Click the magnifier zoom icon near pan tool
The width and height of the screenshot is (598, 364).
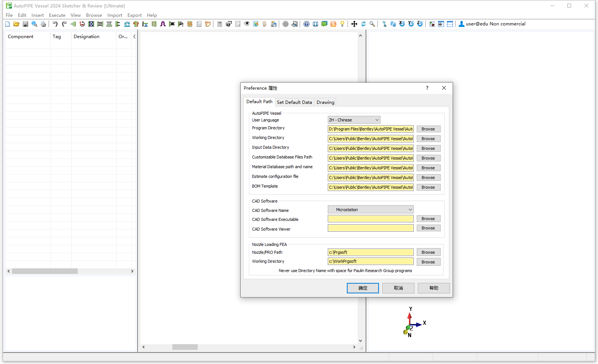(x=372, y=24)
